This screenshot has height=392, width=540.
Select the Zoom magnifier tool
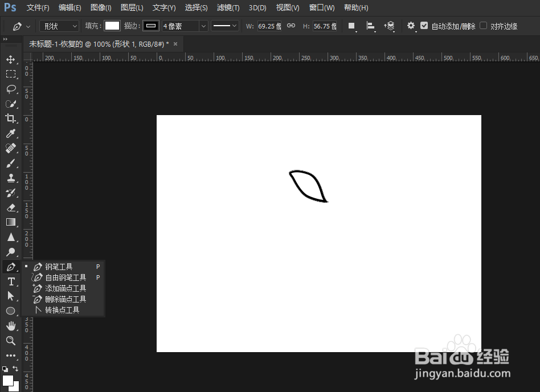point(11,341)
